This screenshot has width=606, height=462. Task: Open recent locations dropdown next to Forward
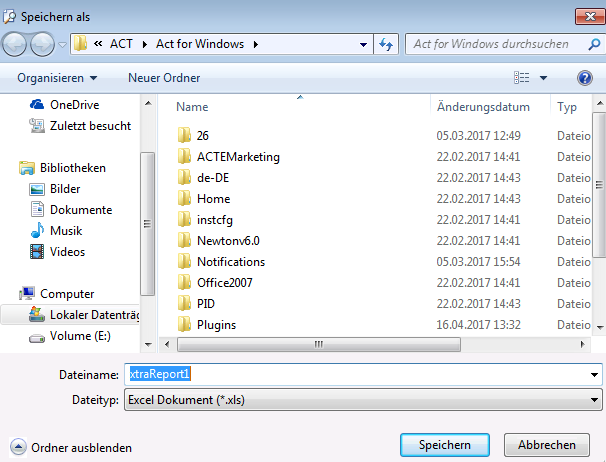pyautogui.click(x=62, y=45)
